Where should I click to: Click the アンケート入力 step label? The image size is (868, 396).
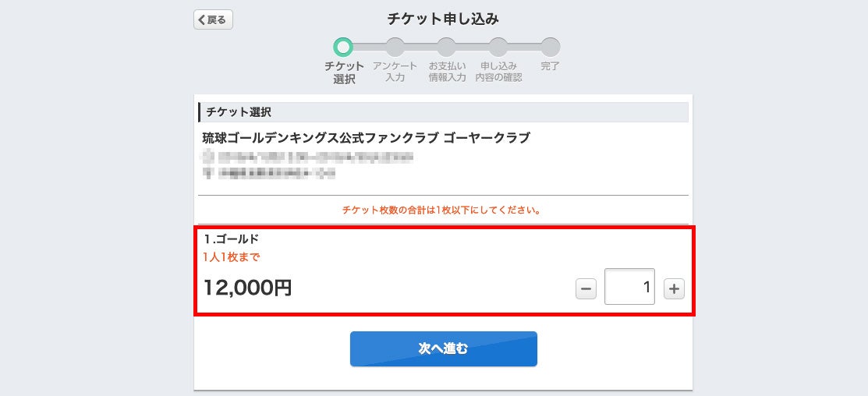395,72
